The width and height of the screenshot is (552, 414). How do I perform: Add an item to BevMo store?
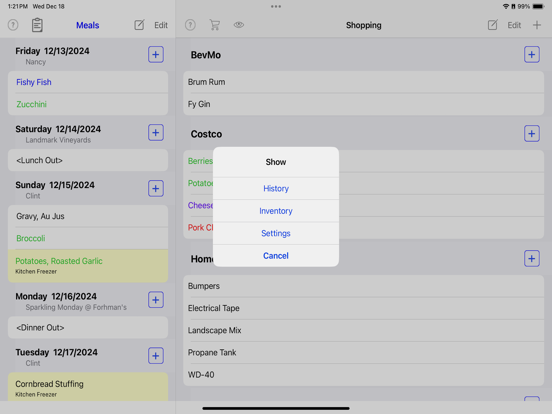532,55
